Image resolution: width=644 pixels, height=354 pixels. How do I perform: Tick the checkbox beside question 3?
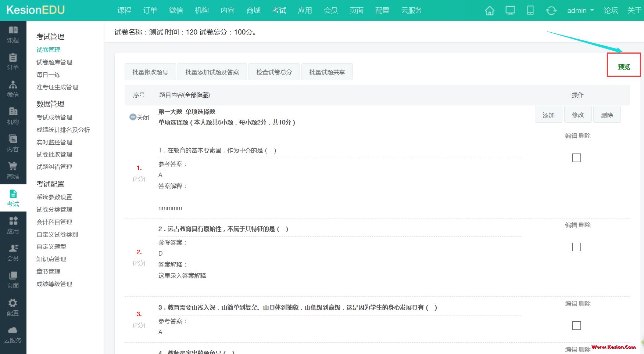576,325
